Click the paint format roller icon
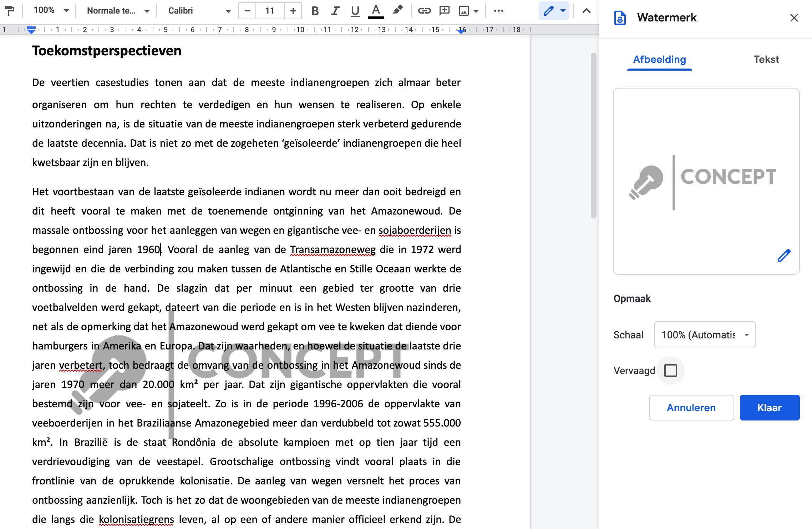The width and height of the screenshot is (812, 529). [x=11, y=11]
